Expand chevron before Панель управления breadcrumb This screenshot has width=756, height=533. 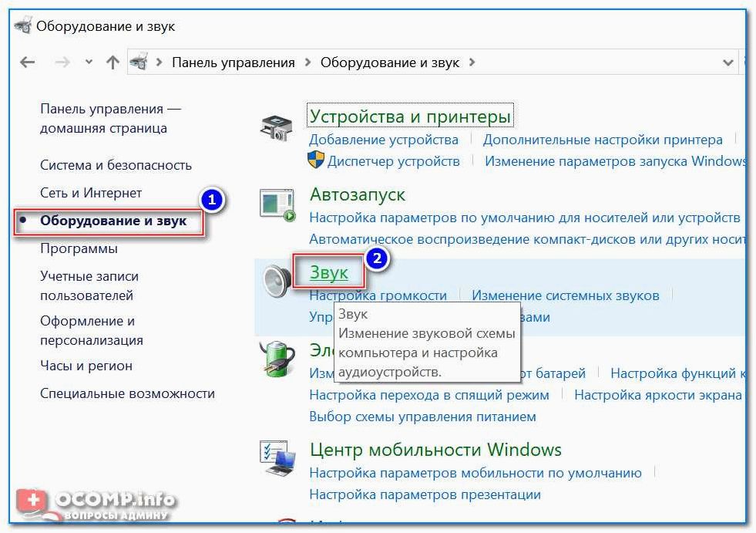coord(159,62)
